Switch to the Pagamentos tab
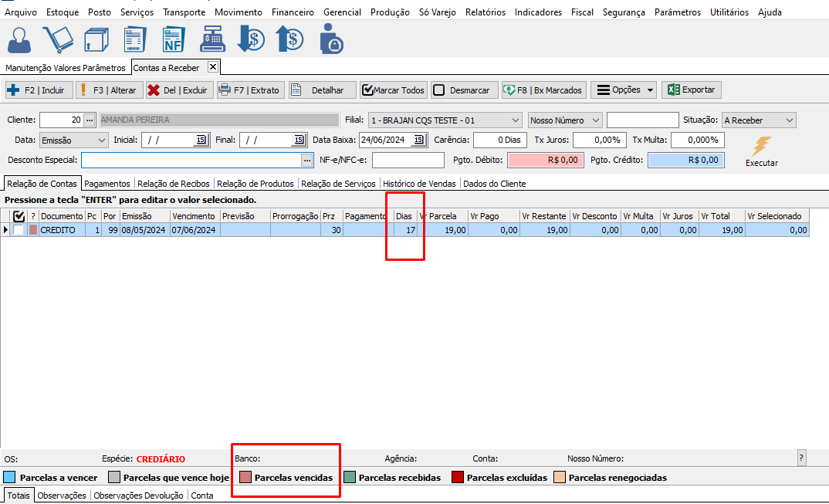This screenshot has width=829, height=504. (107, 184)
